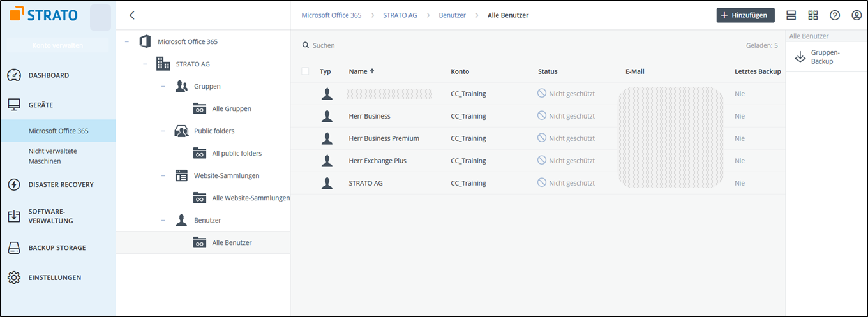Click the Benutzer person icon in tree
Image resolution: width=868 pixels, height=317 pixels.
tap(181, 220)
